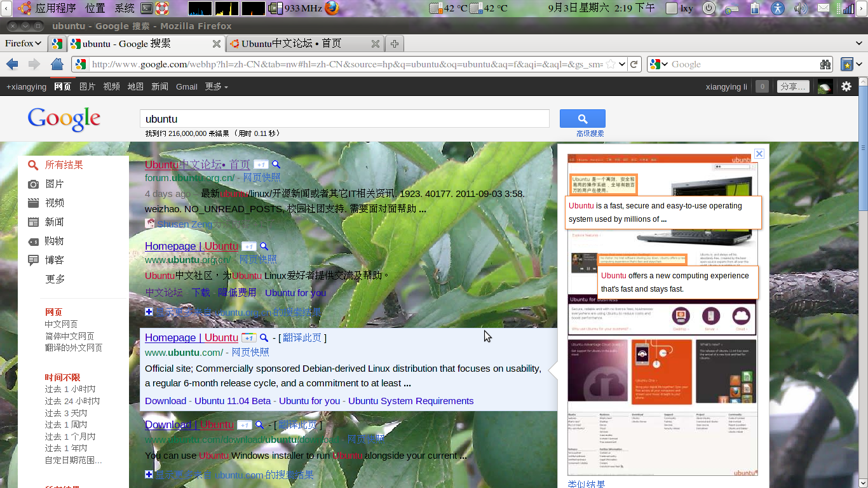Expand more results from ubuntu.org.cn plus box
Image resolution: width=868 pixels, height=488 pixels.
(x=149, y=312)
